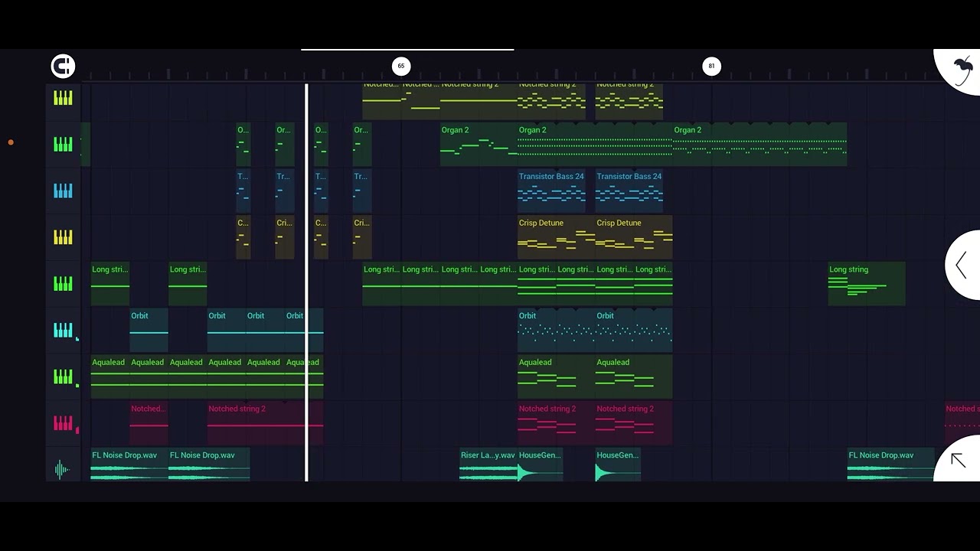Select the second 'HouseGen...' audio clip
Image resolution: width=980 pixels, height=551 pixels.
[x=618, y=465]
